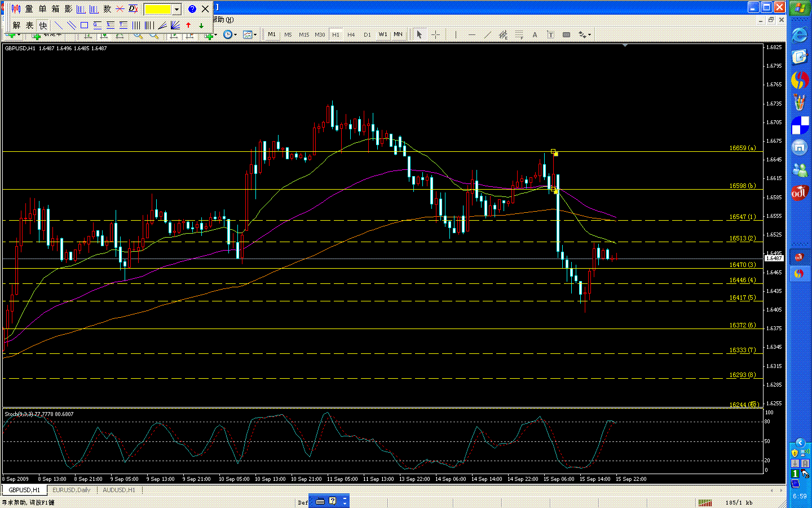Select the text A tool

click(535, 34)
